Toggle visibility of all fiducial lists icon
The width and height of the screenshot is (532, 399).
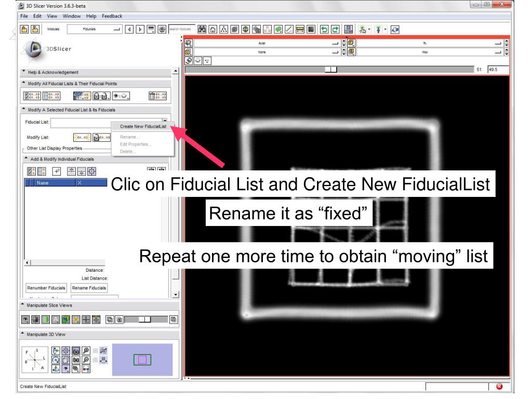point(121,96)
